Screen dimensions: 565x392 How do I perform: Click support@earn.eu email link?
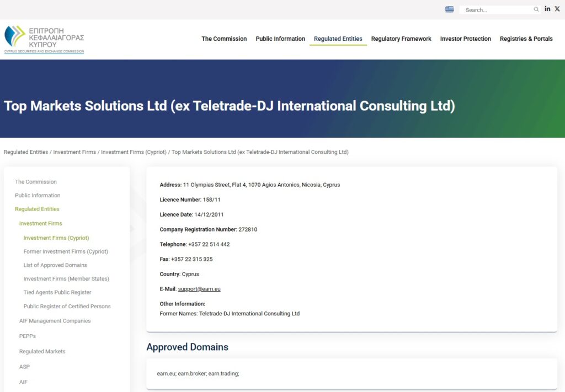pyautogui.click(x=199, y=289)
